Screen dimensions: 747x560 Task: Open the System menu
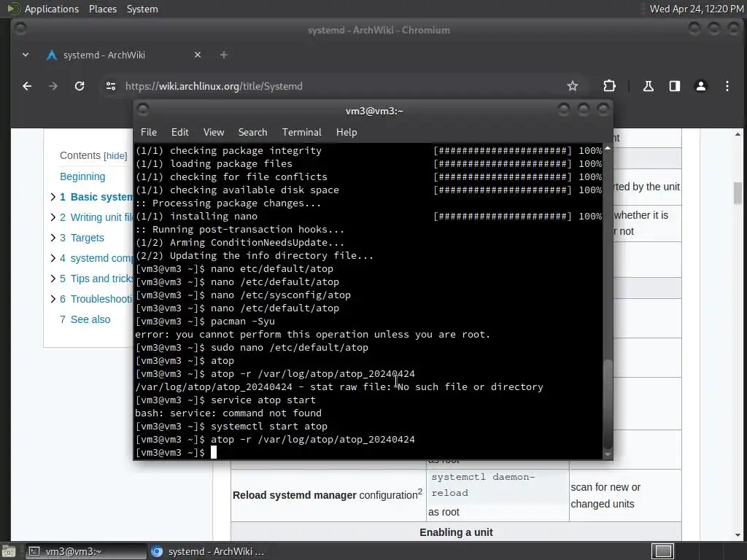[x=142, y=9]
